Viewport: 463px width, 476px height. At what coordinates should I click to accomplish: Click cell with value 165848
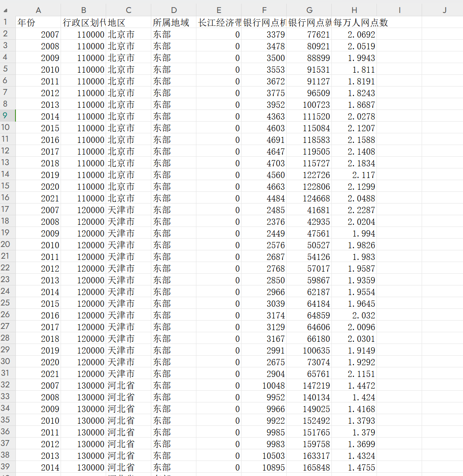click(x=309, y=468)
